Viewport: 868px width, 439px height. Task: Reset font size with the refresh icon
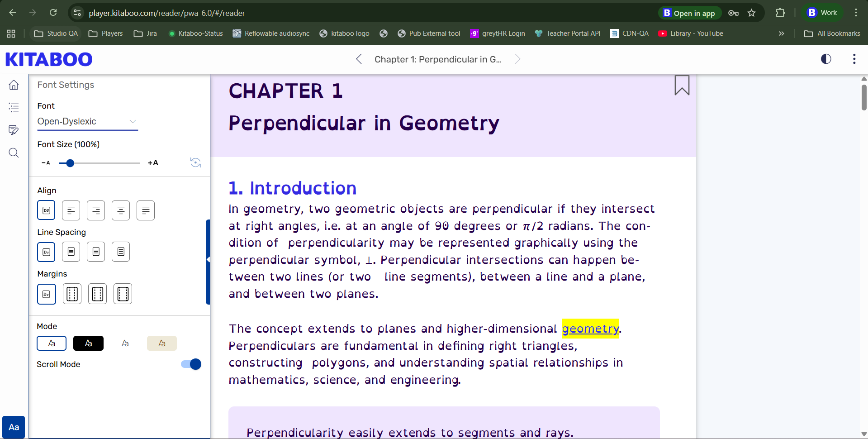(195, 162)
